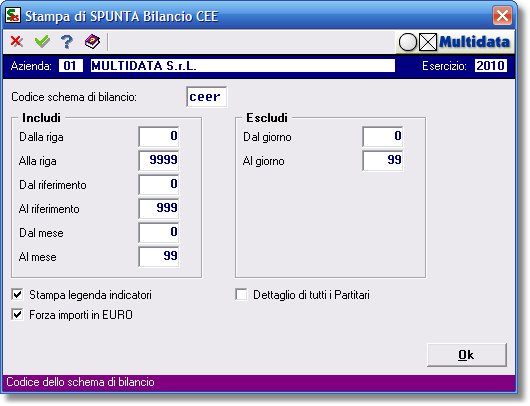Enable Dettaglio di tutti i Partitari

pos(241,295)
